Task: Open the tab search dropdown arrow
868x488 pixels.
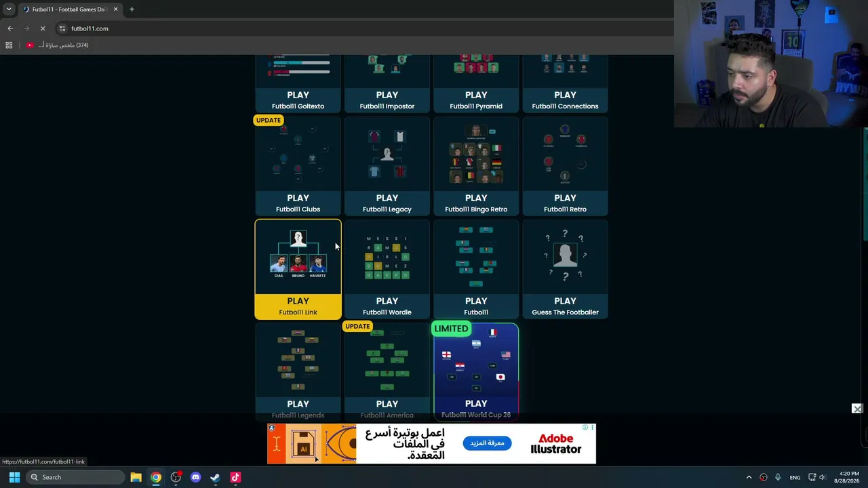Action: point(9,9)
